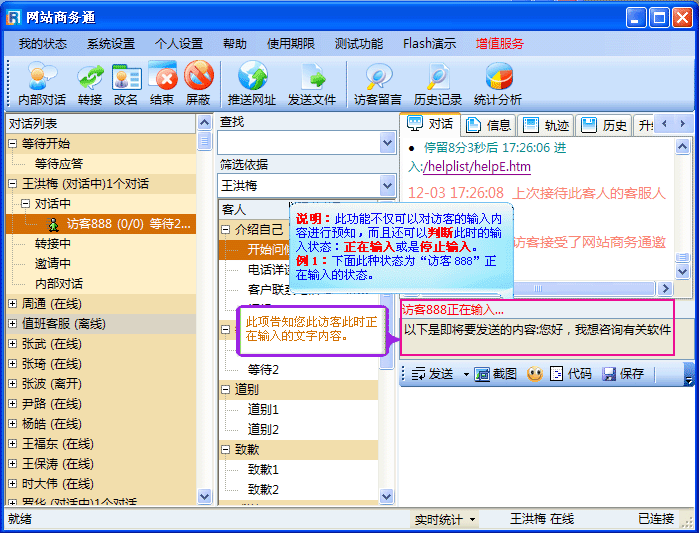Open the 系统设置 menu
Screen dimensions: 699x533
pyautogui.click(x=110, y=44)
